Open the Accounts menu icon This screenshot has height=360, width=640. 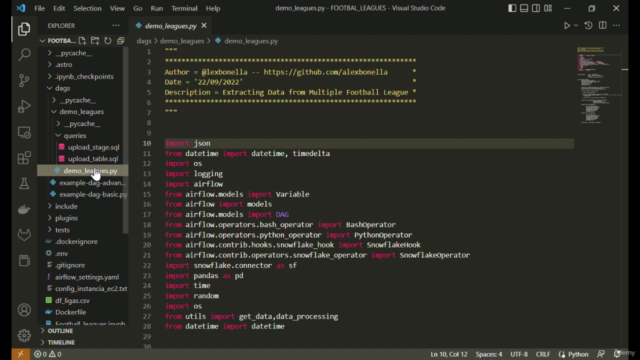(x=24, y=310)
